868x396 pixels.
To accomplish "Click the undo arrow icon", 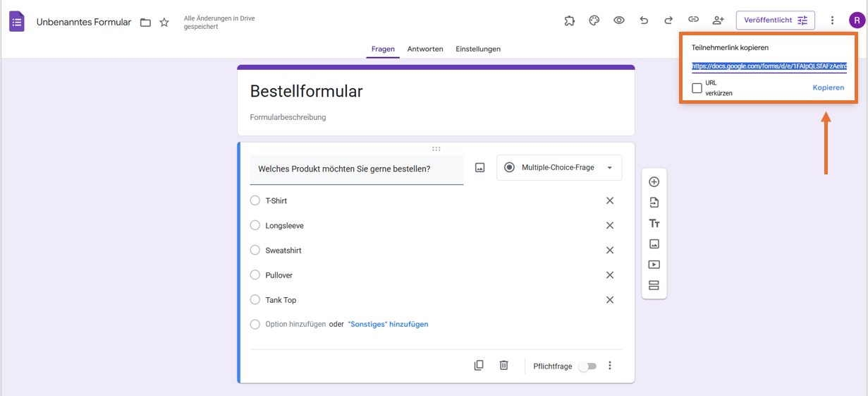I will (644, 20).
